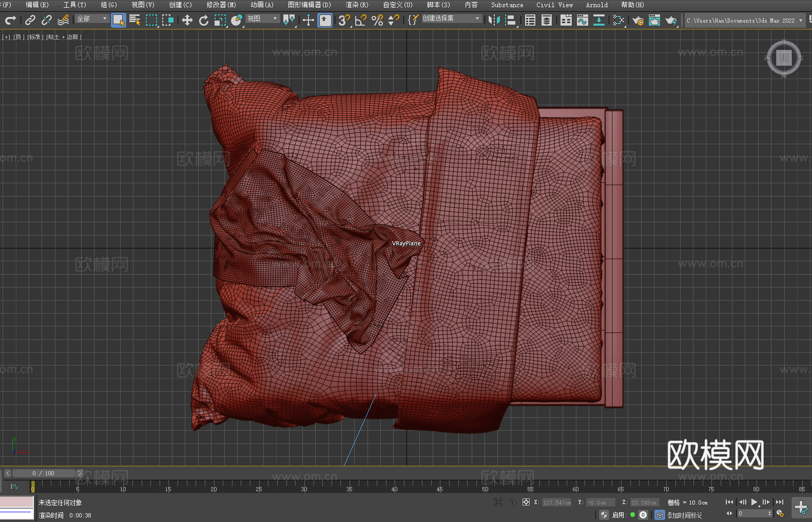Open the Curve Editor icon
Screen dimensions: 812x522
582,21
